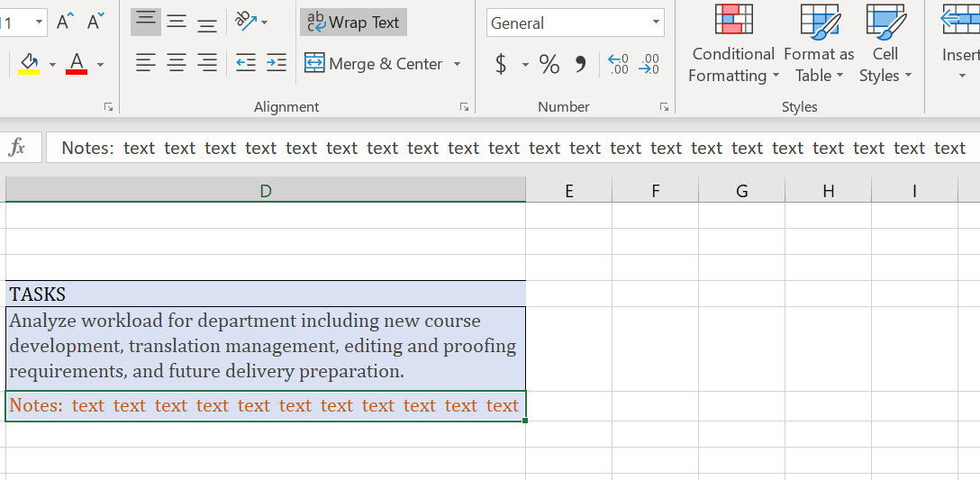Open the Number format dialog launcher
Screen dimensions: 980x480
[x=665, y=107]
